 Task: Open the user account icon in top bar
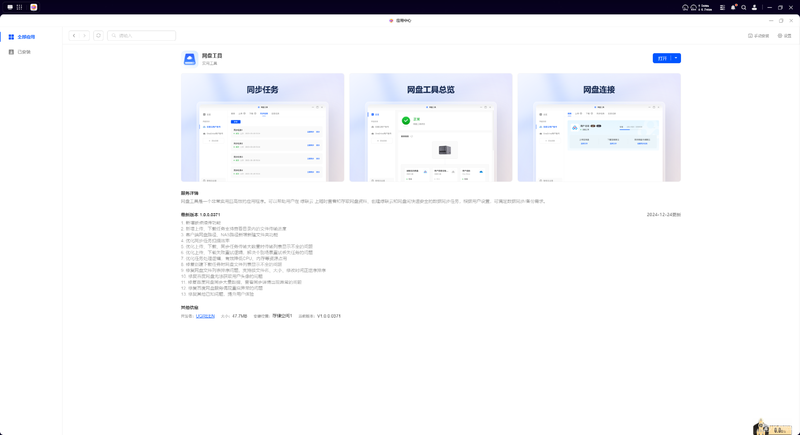[x=754, y=7]
